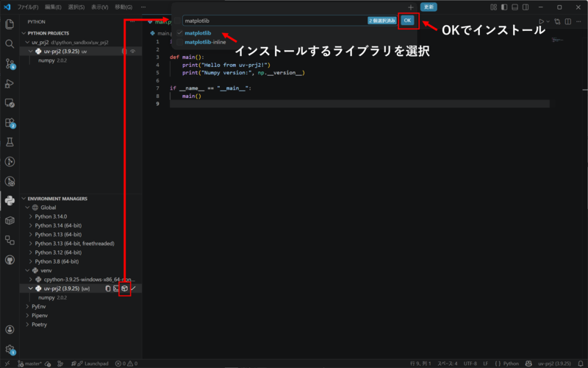Open terminal icon on the uv-prj2 environment row

click(116, 289)
